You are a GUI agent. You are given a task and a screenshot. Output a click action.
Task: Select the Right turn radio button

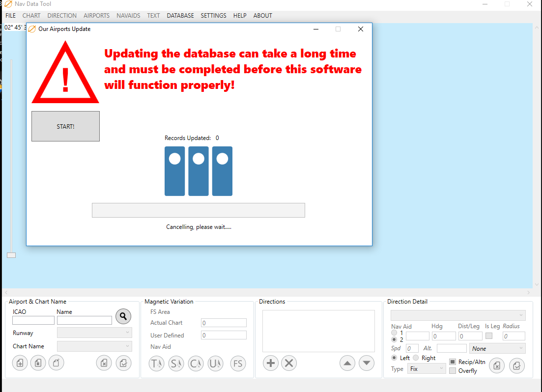[x=416, y=358]
